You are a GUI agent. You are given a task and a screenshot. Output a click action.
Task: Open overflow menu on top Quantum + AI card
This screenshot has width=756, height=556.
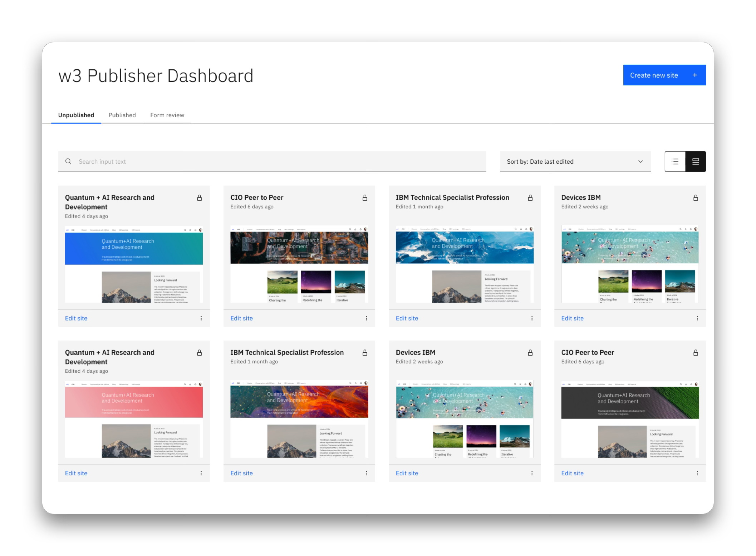pos(201,318)
